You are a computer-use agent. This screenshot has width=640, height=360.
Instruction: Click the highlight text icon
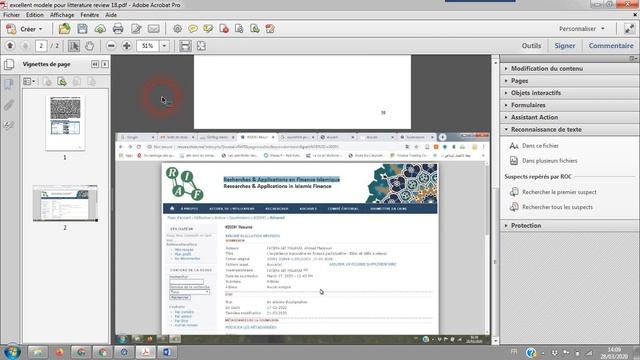pos(208,29)
